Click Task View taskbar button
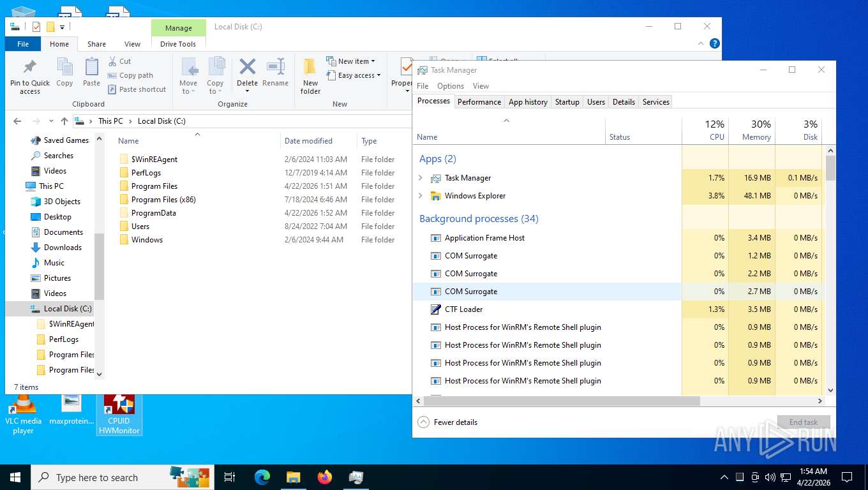The width and height of the screenshot is (868, 490). point(230,477)
